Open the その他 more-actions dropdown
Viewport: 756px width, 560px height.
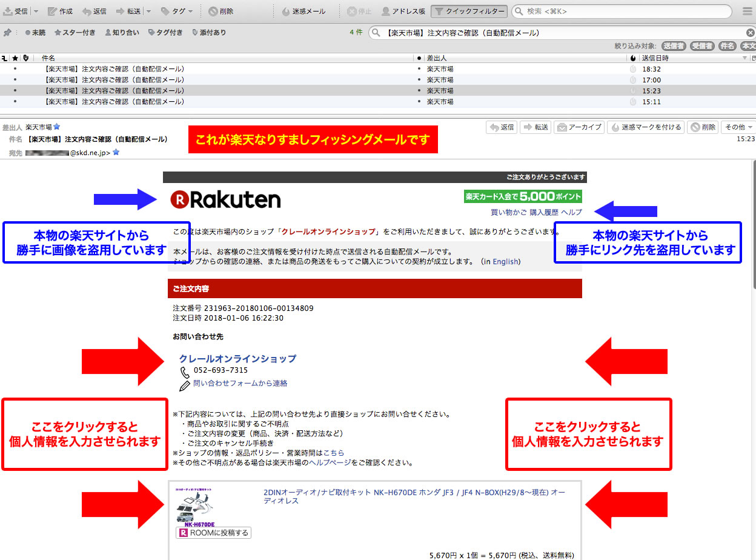click(x=738, y=127)
